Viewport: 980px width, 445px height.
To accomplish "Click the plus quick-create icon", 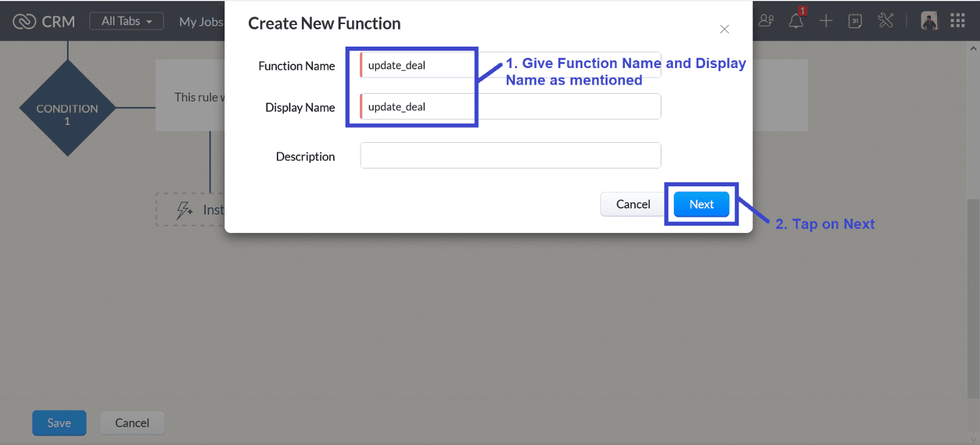I will [x=826, y=21].
